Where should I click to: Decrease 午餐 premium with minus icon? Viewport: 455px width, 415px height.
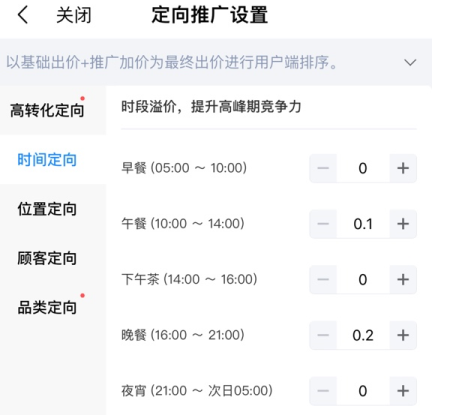coord(323,224)
